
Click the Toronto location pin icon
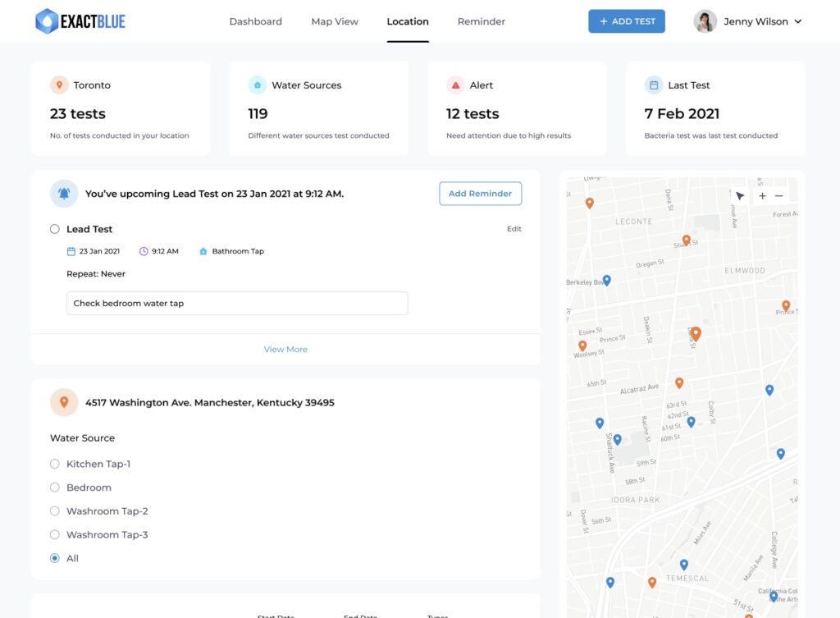click(59, 85)
